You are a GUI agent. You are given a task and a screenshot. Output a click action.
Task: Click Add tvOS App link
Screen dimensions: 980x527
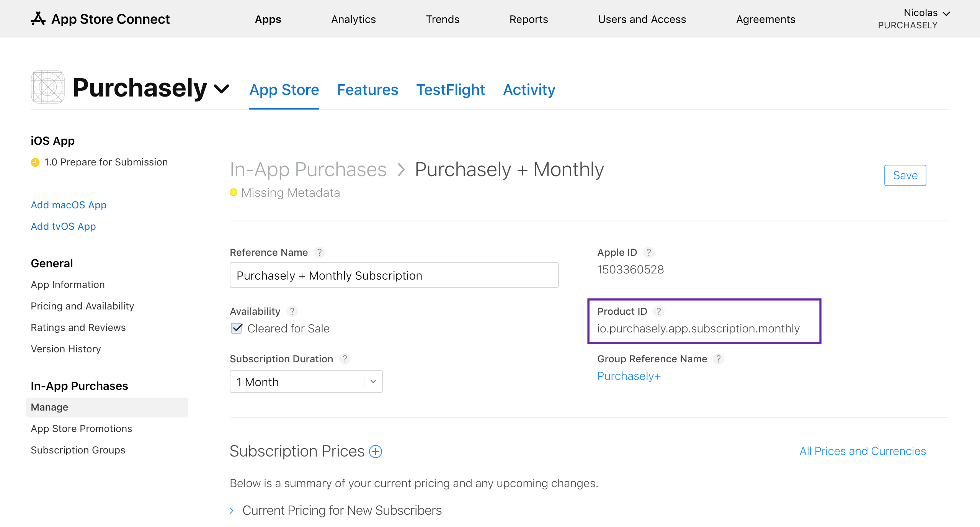click(63, 226)
